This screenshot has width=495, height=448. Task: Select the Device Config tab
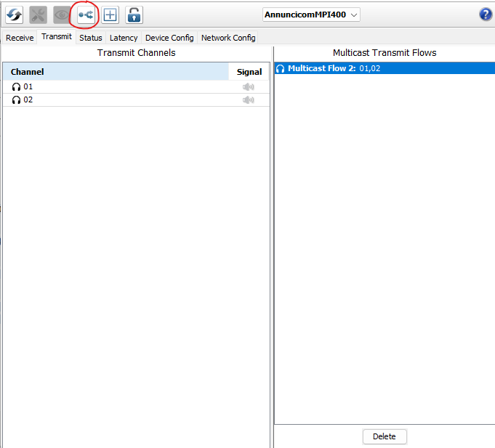169,38
